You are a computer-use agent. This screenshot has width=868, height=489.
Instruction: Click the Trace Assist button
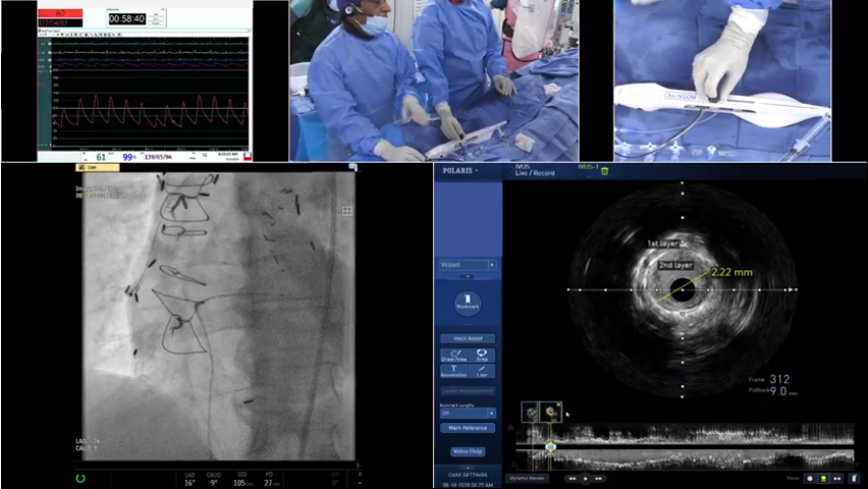[x=468, y=338]
